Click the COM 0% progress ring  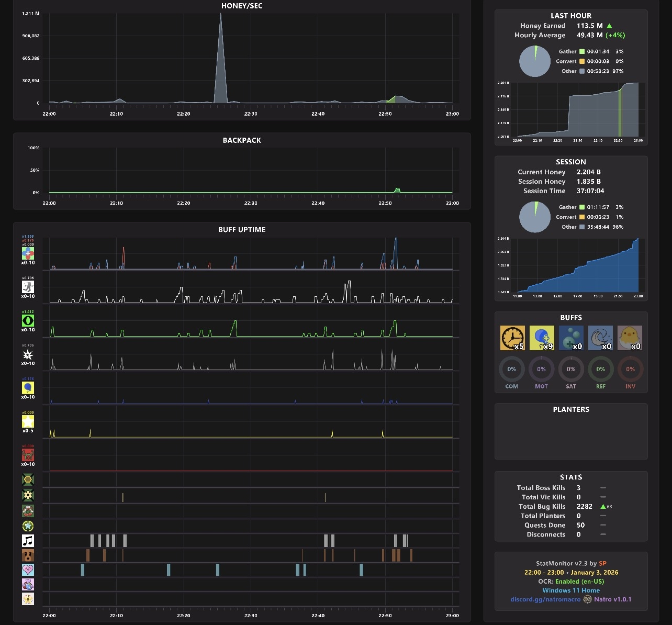click(x=512, y=369)
